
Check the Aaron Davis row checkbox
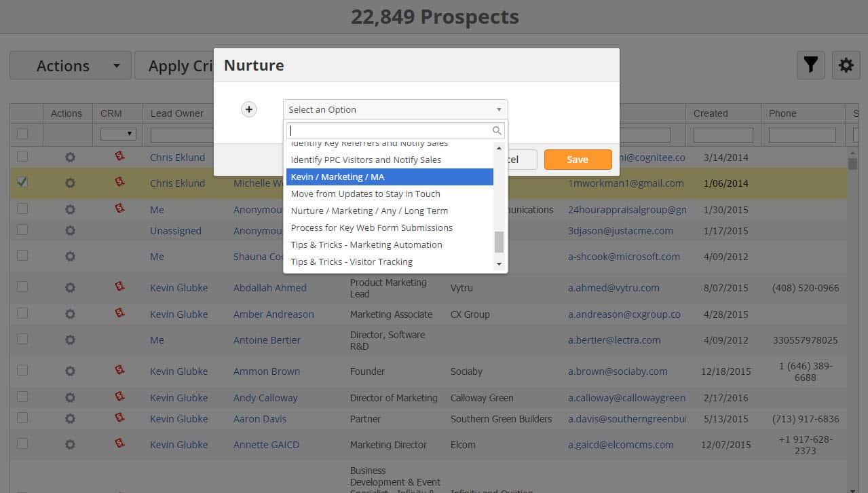tap(22, 418)
